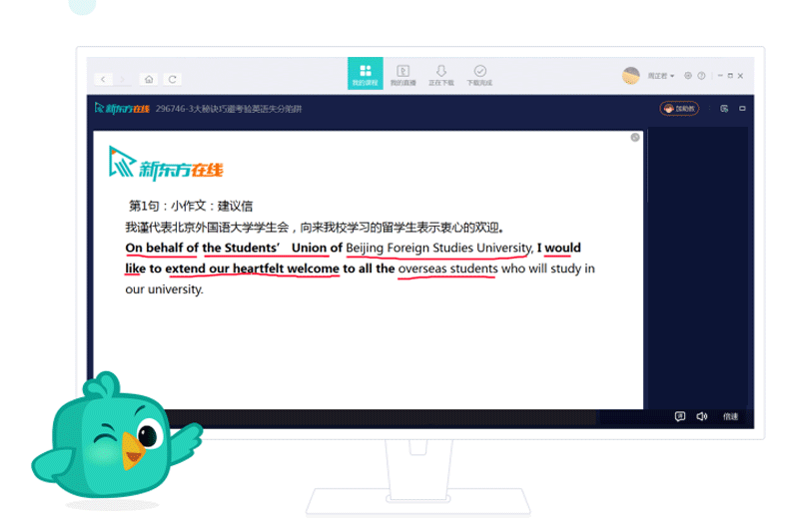Viewport: 799px width, 532px height.
Task: Click the back navigation arrow
Action: tap(103, 78)
